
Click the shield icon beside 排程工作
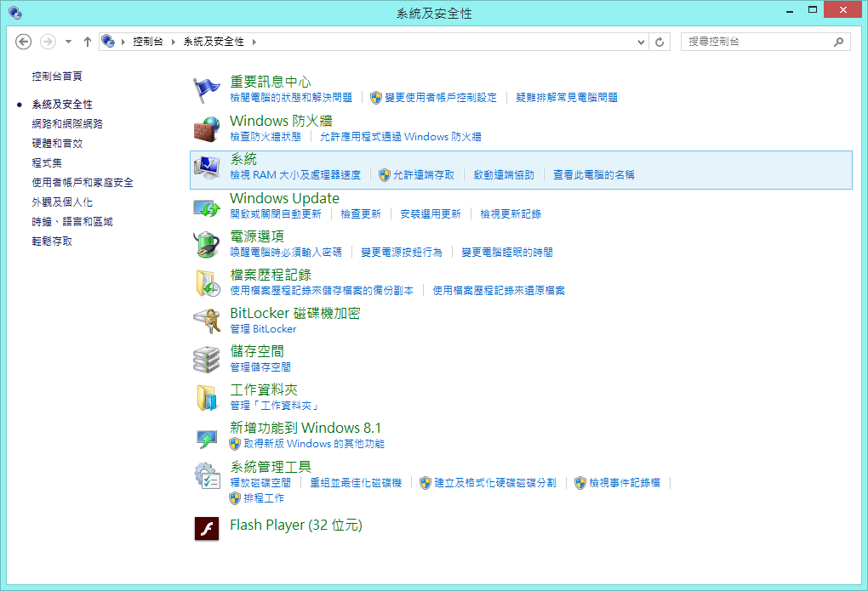pyautogui.click(x=235, y=498)
